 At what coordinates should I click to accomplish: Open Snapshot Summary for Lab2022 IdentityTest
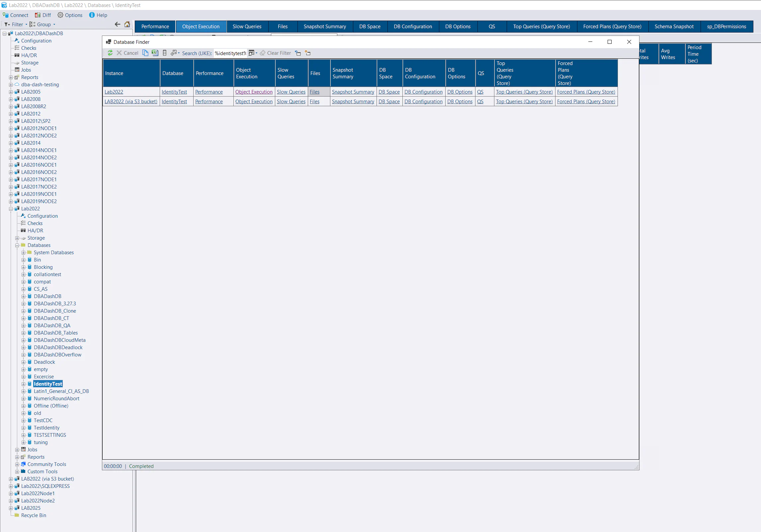353,92
